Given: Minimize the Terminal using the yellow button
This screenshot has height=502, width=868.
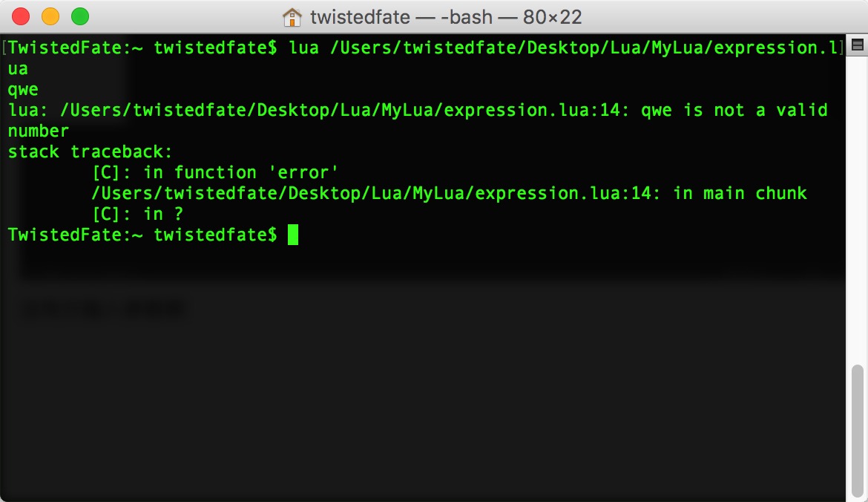Looking at the screenshot, I should tap(50, 16).
